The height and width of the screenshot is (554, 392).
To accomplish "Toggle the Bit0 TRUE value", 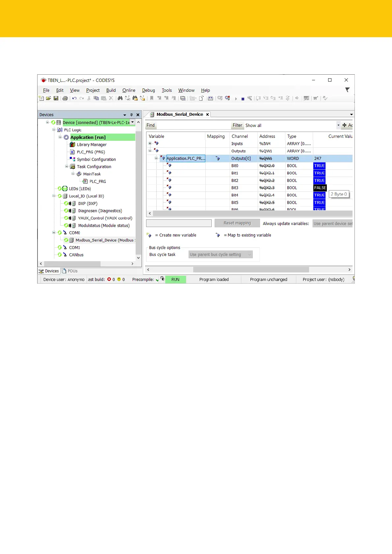I will (x=319, y=166).
